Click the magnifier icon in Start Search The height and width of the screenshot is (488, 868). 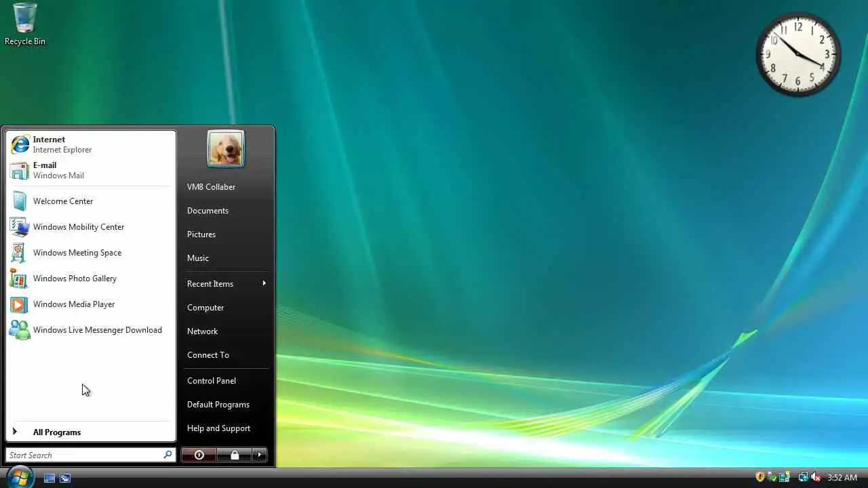[167, 455]
